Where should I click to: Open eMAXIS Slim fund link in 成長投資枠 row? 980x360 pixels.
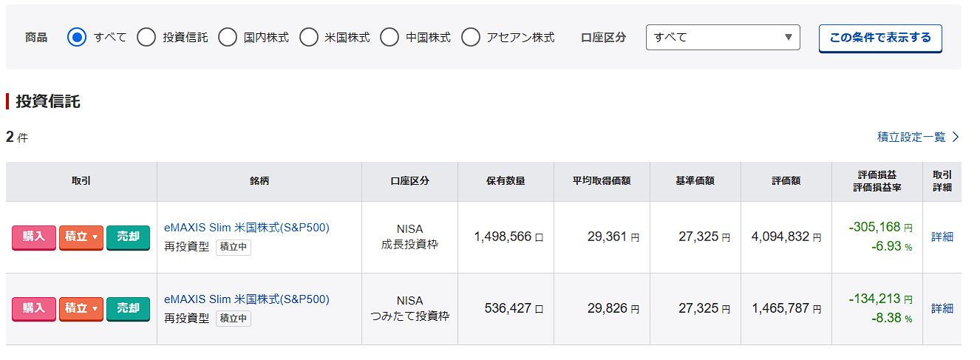pyautogui.click(x=247, y=228)
